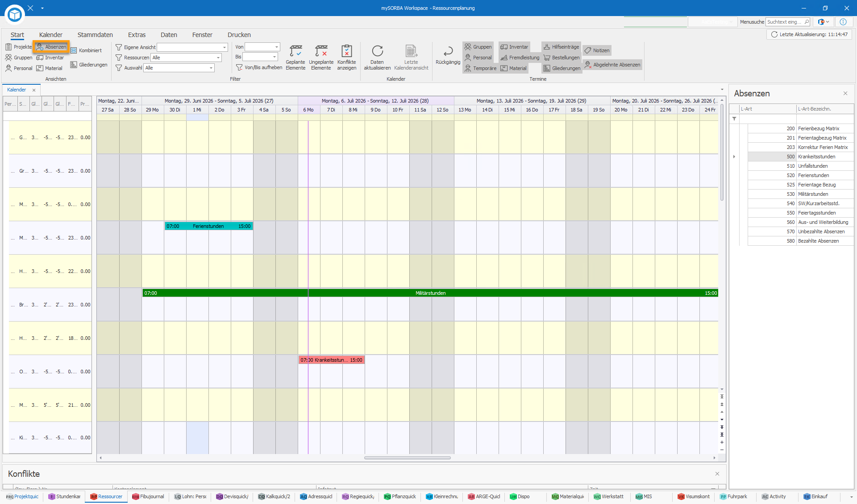The image size is (857, 504).
Task: Select the Ferienstunden appointment bar
Action: pos(208,226)
